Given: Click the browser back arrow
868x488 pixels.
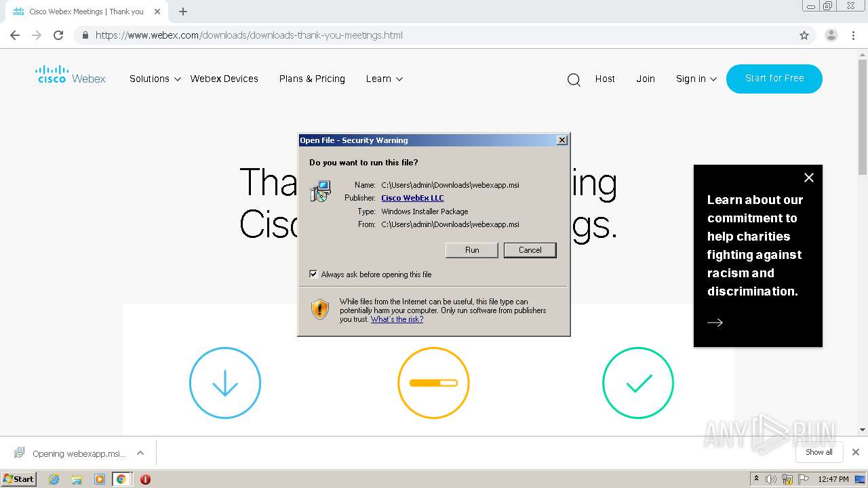Looking at the screenshot, I should [x=15, y=35].
